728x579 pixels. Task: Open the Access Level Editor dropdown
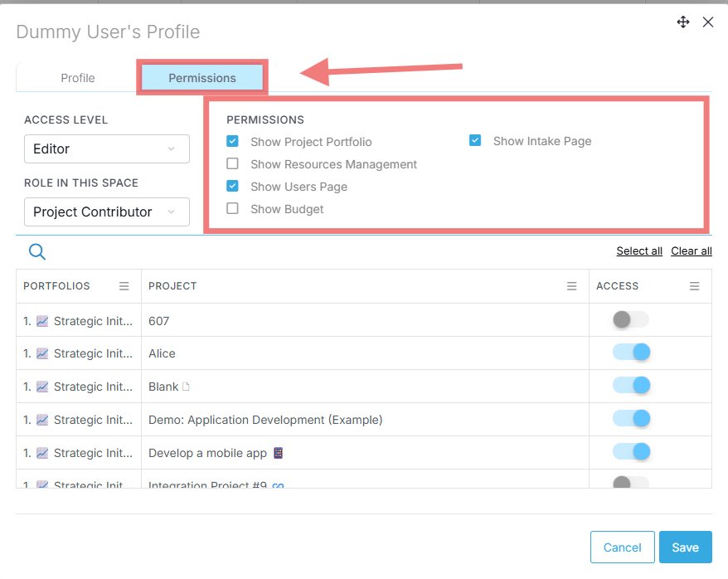tap(107, 149)
